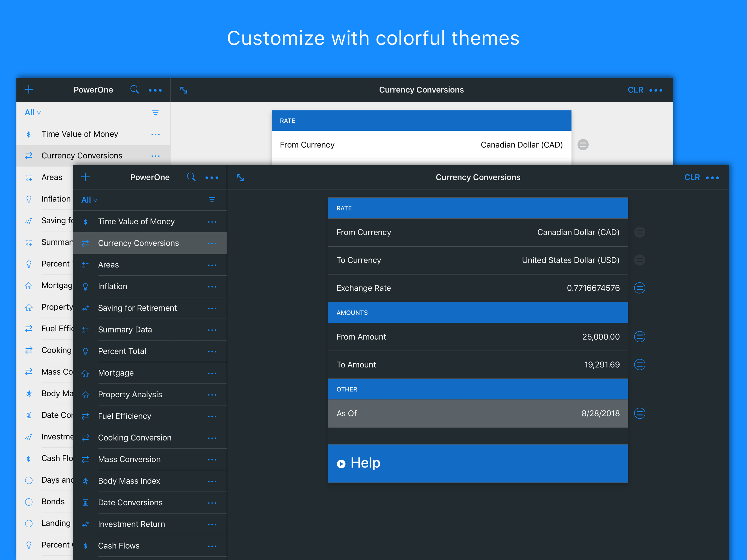
Task: Open options dots for light Time Value of Money
Action: pyautogui.click(x=155, y=135)
